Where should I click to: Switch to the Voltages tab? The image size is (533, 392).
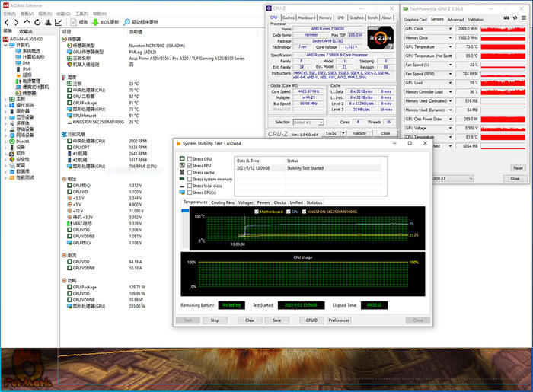(245, 202)
